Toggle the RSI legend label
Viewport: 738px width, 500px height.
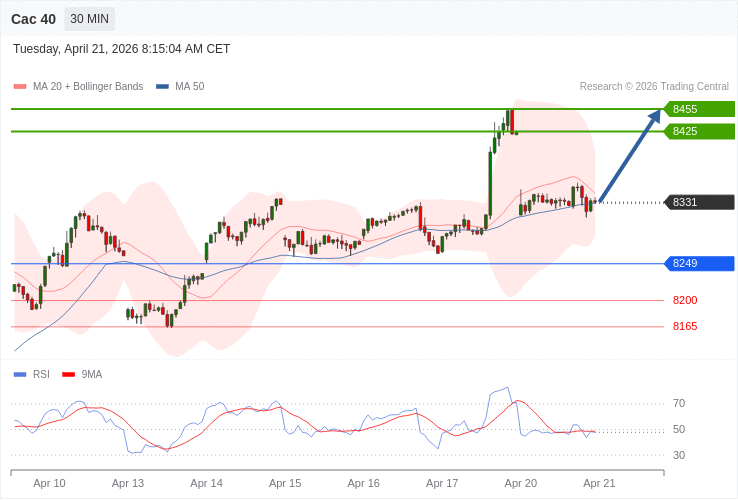[41, 375]
